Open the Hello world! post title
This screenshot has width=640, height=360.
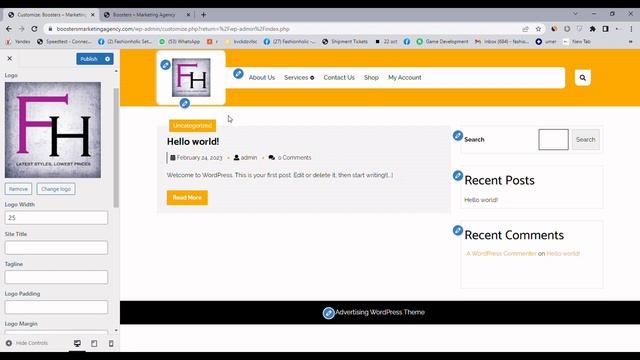click(193, 142)
